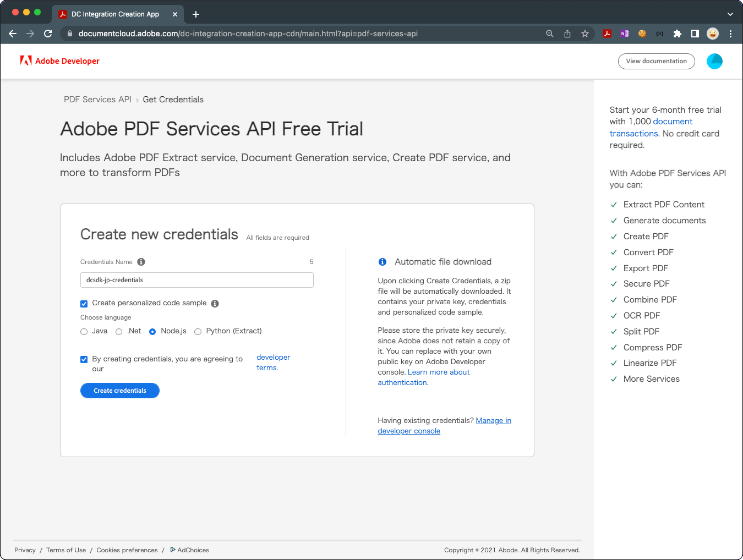Select Python (Extract) as the language
Image resolution: width=743 pixels, height=560 pixels.
pyautogui.click(x=198, y=331)
